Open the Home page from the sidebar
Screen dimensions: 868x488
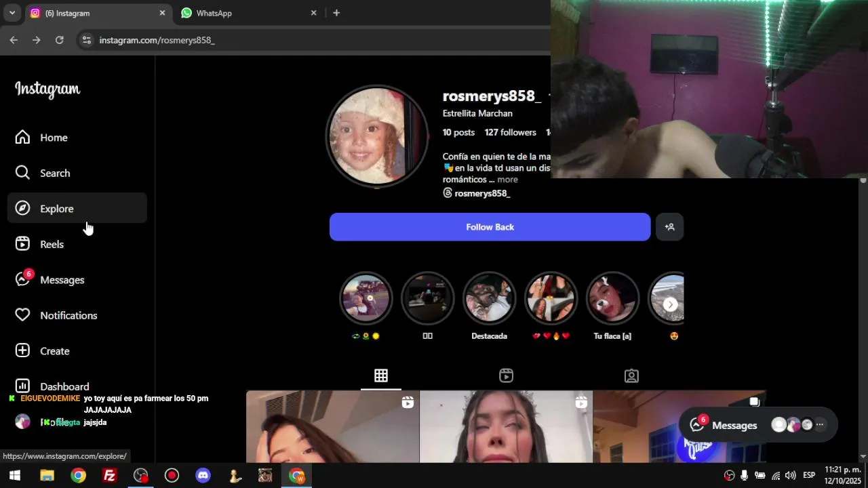[77, 138]
